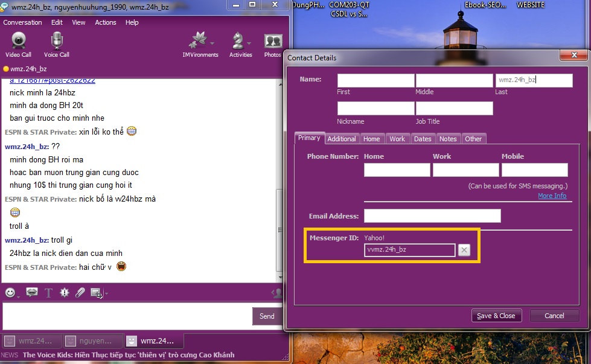
Task: Open The Voice Kids news headline
Action: tap(129, 355)
